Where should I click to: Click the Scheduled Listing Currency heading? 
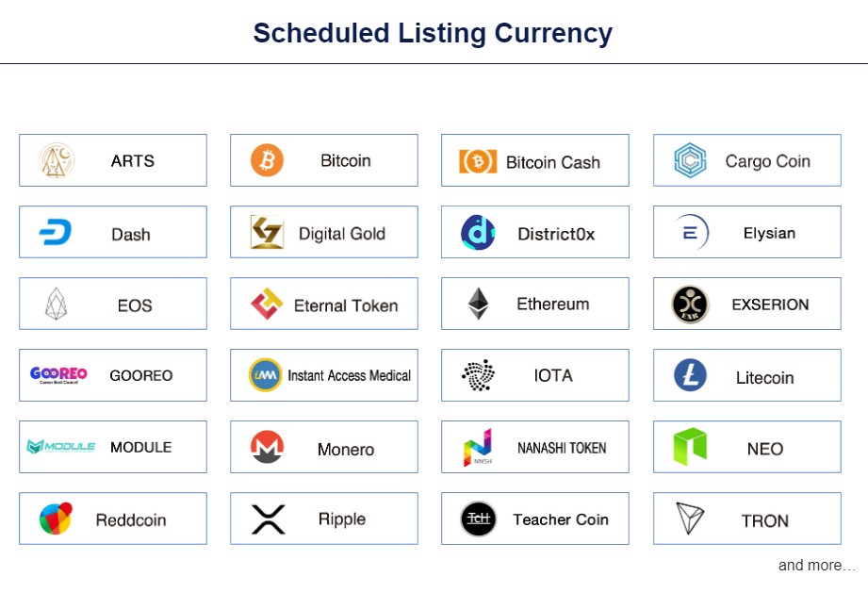click(x=433, y=33)
